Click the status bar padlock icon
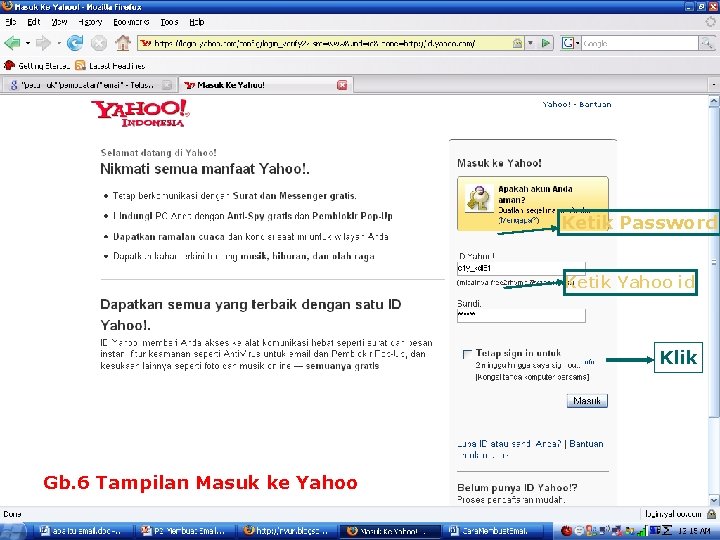 click(x=711, y=514)
